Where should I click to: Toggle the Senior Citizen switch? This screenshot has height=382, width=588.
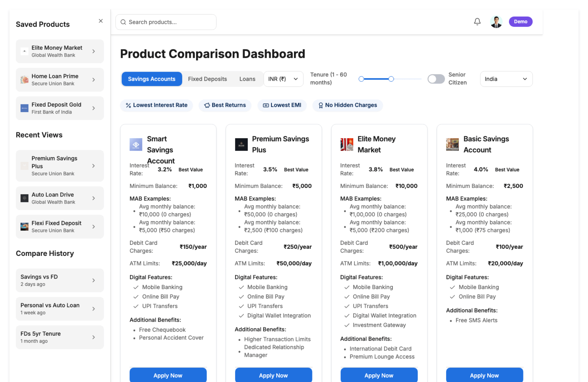436,79
